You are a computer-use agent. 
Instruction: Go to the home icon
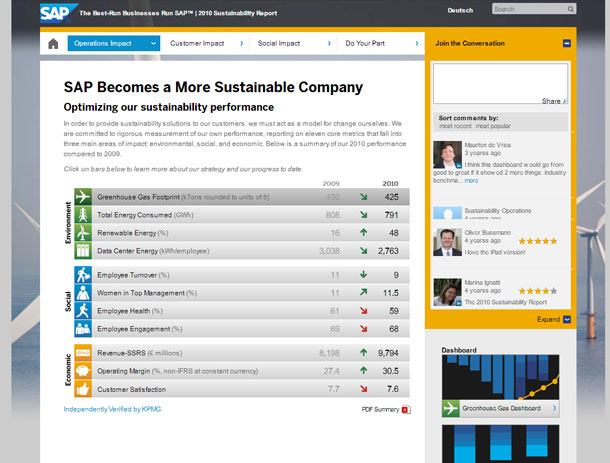(x=53, y=44)
